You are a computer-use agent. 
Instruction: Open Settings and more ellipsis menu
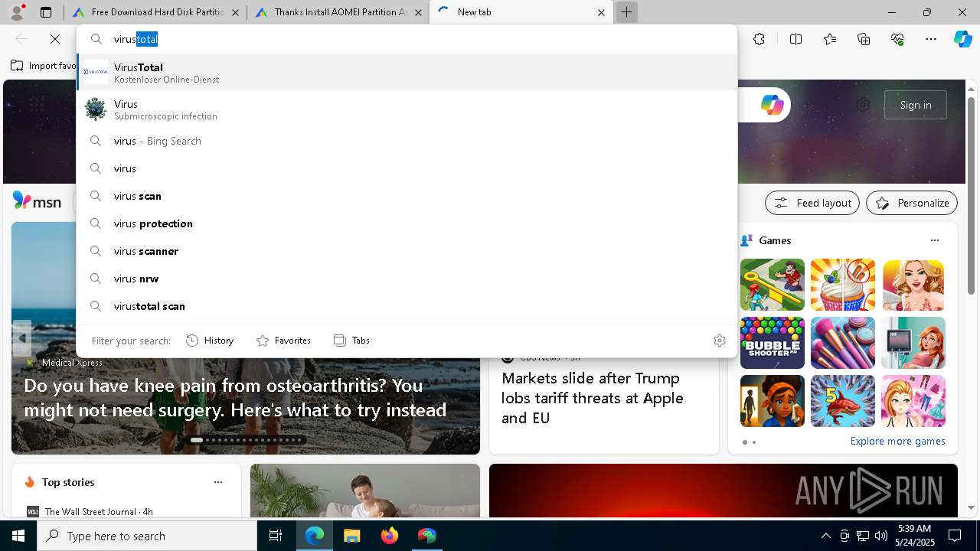931,39
